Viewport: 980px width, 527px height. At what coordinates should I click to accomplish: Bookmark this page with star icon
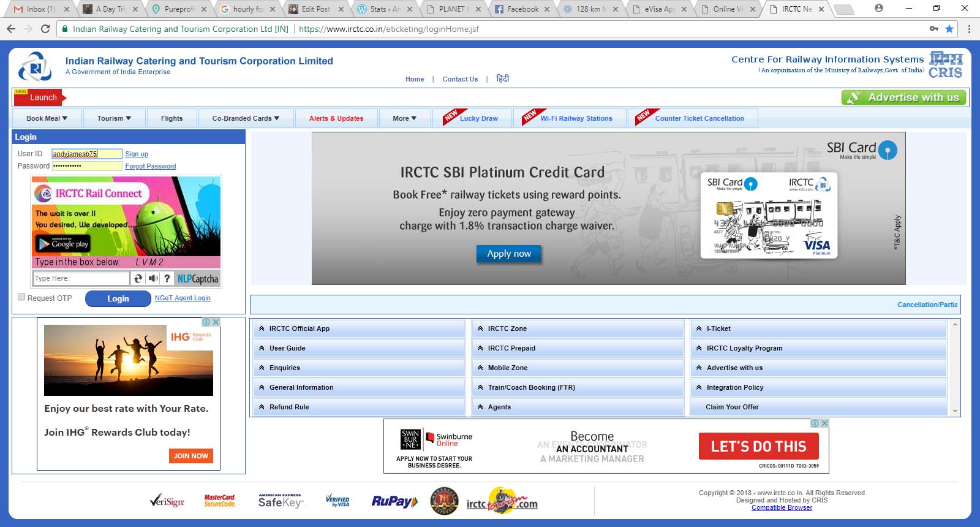949,29
